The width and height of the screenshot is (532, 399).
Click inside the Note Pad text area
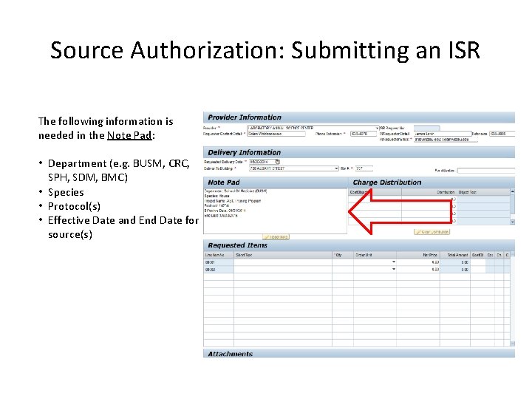tap(275, 211)
